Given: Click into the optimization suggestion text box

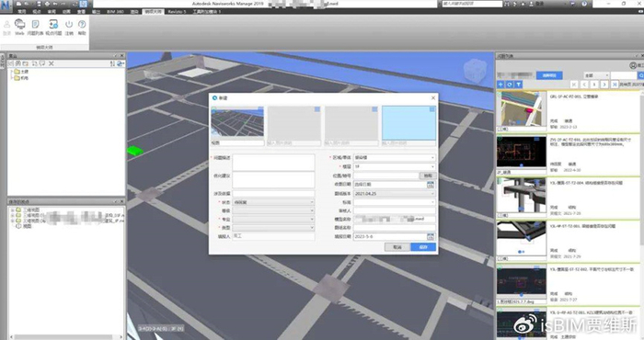Looking at the screenshot, I should click(273, 179).
